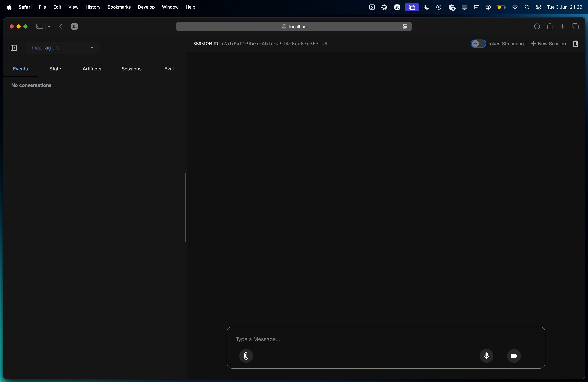Record audio with the microphone icon
The height and width of the screenshot is (382, 588).
(486, 356)
